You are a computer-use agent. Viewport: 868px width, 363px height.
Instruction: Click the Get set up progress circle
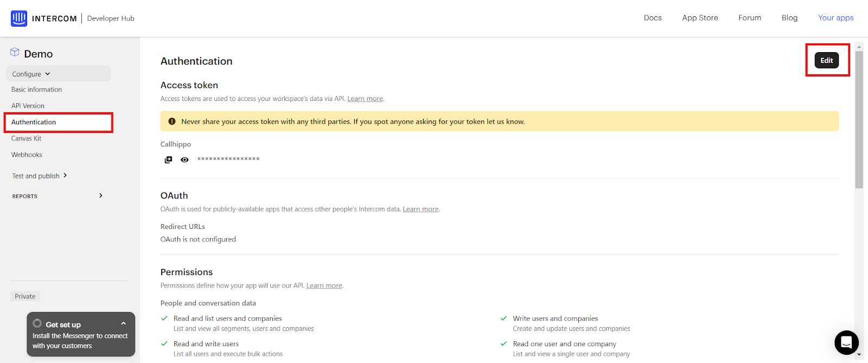(x=37, y=323)
